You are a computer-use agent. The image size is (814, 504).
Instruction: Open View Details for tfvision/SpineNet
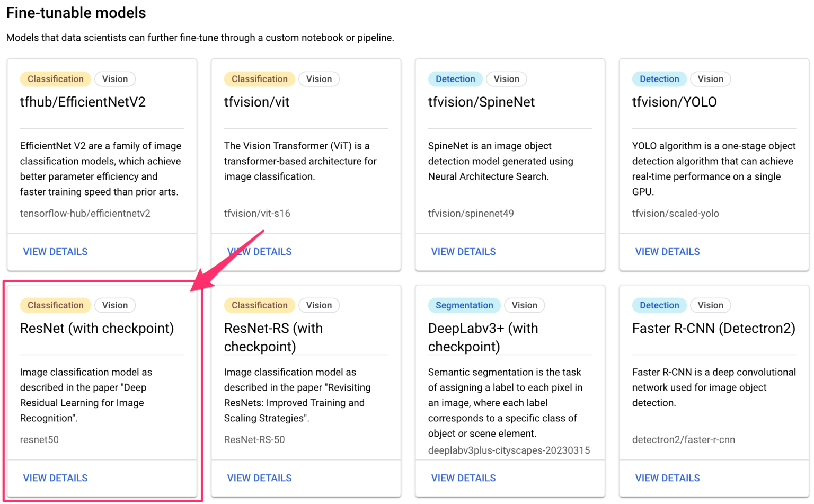[x=463, y=252]
